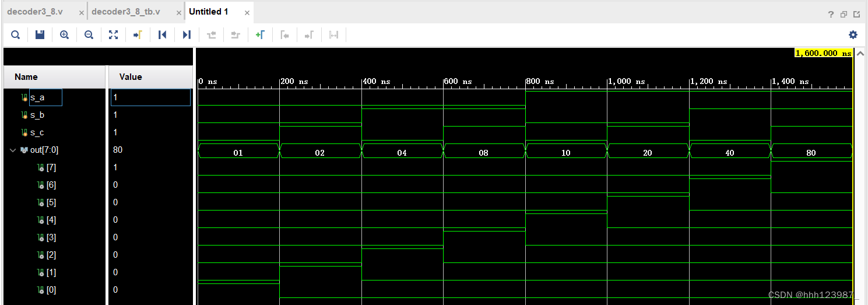Click the 200 ns ruler mark

click(294, 82)
